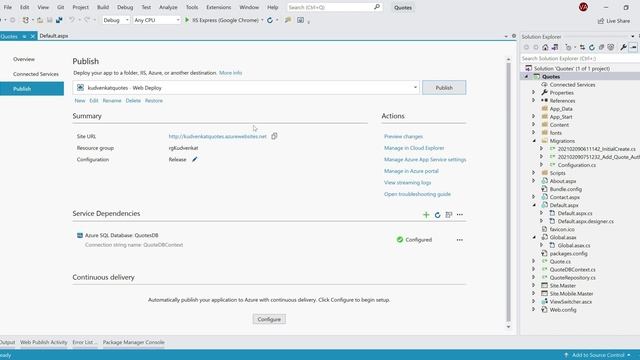Open the Service Dependencies list options icon
Screen dimensions: 640x360
[449, 215]
